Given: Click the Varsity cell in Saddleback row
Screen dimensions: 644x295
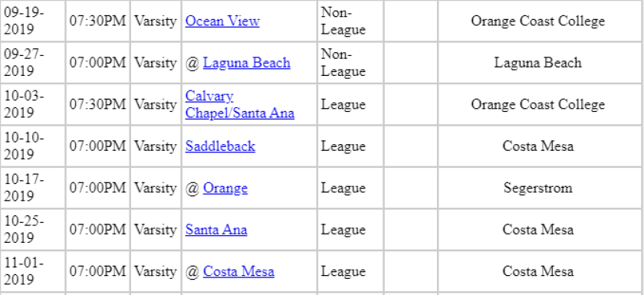Looking at the screenshot, I should coord(156,146).
